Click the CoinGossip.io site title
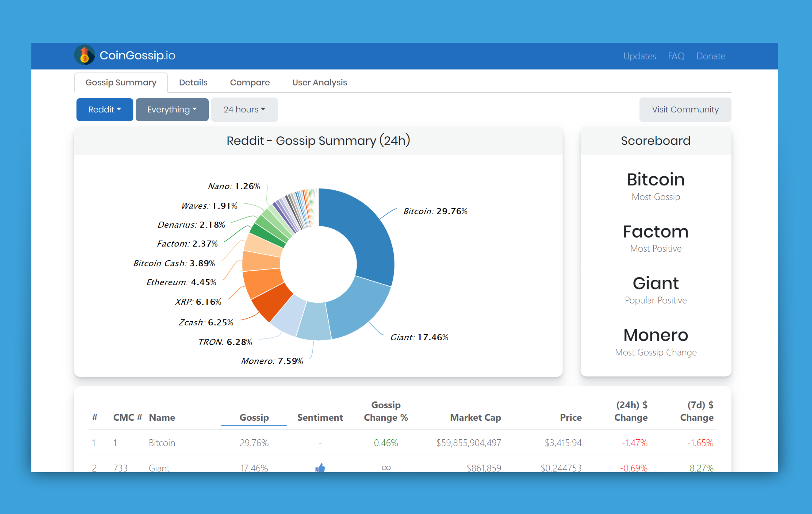This screenshot has width=812, height=514. coord(137,55)
